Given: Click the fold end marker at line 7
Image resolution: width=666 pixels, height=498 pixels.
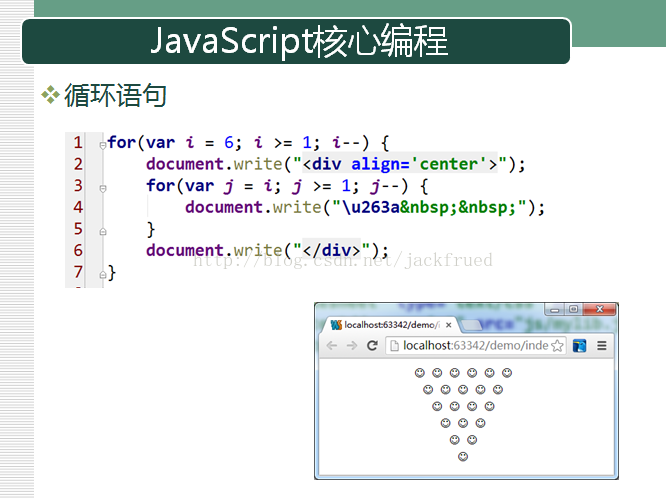Looking at the screenshot, I should (x=102, y=275).
